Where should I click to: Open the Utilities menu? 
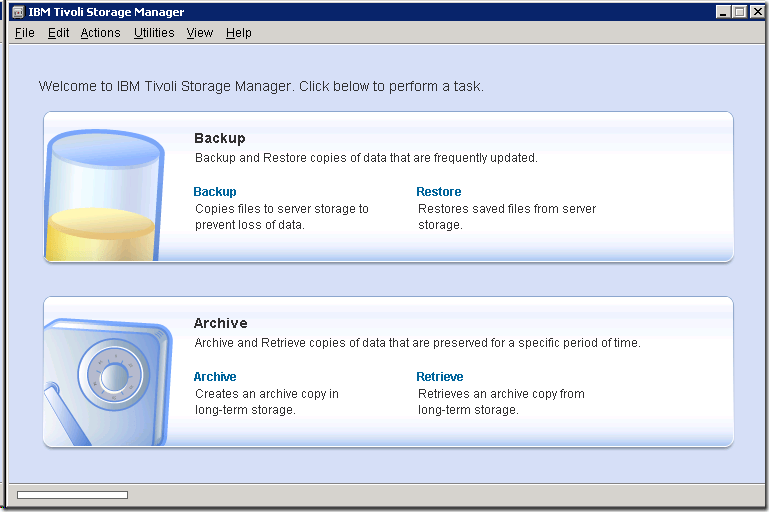click(154, 33)
